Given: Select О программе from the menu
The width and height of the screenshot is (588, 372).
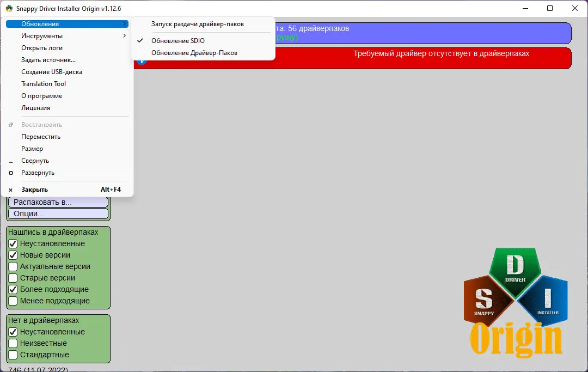Looking at the screenshot, I should point(41,95).
